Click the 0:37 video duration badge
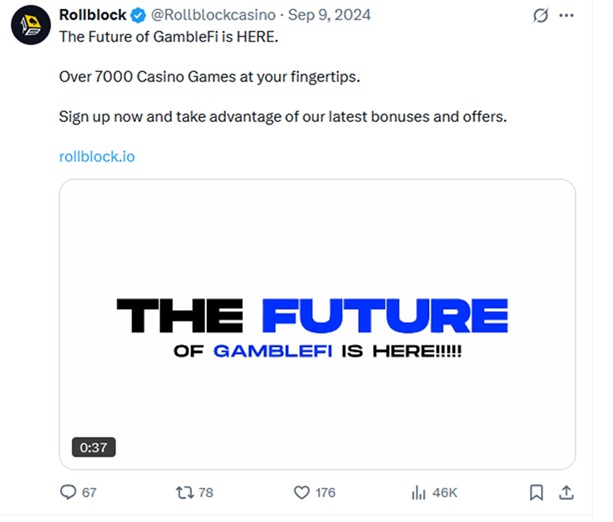This screenshot has width=613, height=522. coord(93,447)
